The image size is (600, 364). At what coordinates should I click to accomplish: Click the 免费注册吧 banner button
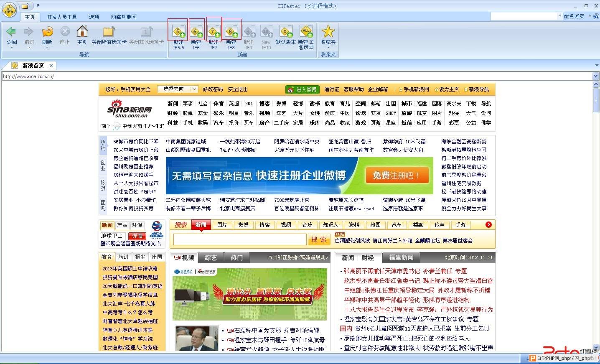pyautogui.click(x=397, y=176)
